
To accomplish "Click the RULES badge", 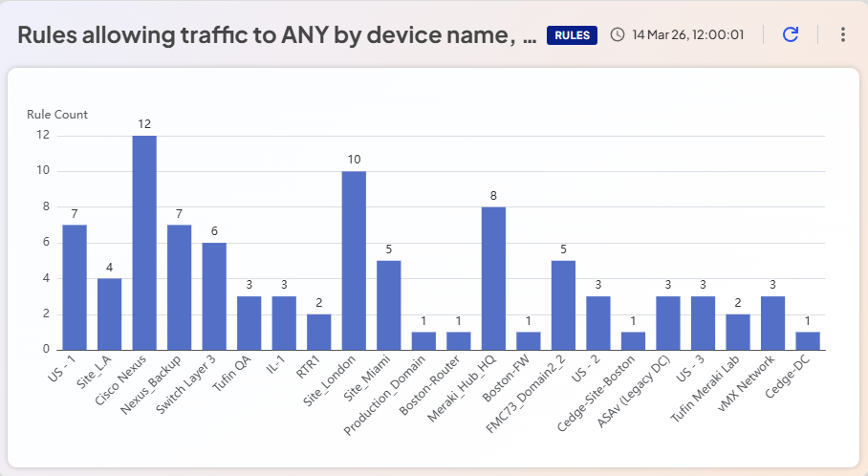I will (x=572, y=35).
